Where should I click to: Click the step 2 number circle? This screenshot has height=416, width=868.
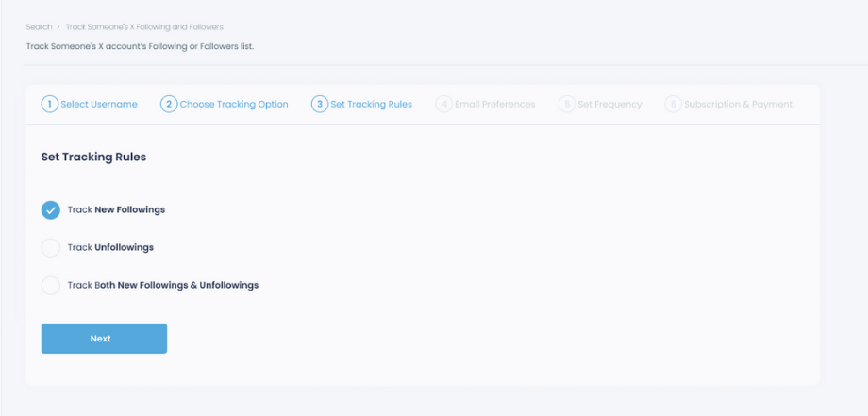click(x=169, y=104)
